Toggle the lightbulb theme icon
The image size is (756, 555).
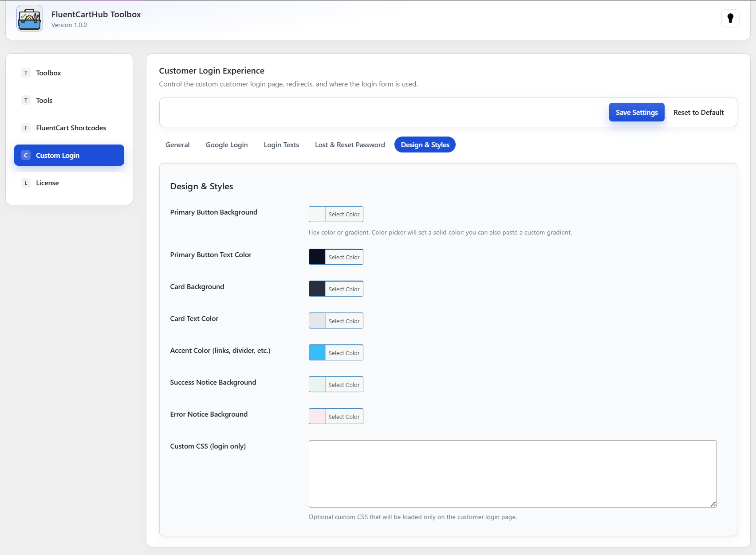730,19
